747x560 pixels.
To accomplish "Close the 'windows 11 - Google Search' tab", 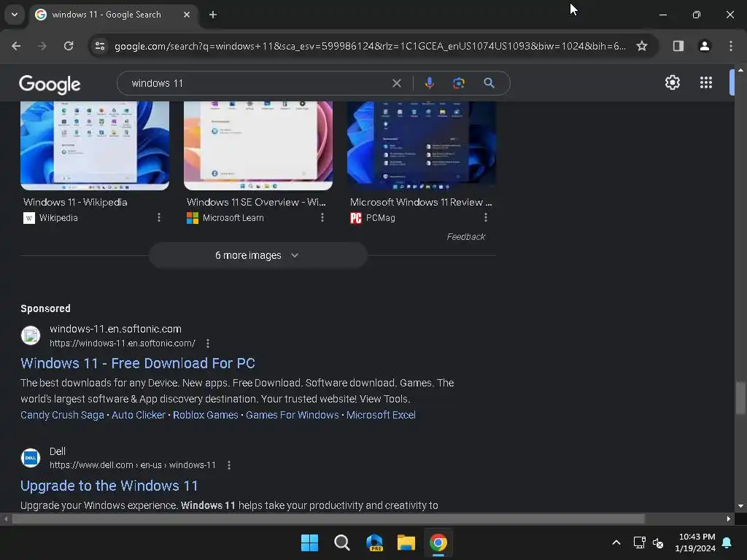I will tap(187, 15).
